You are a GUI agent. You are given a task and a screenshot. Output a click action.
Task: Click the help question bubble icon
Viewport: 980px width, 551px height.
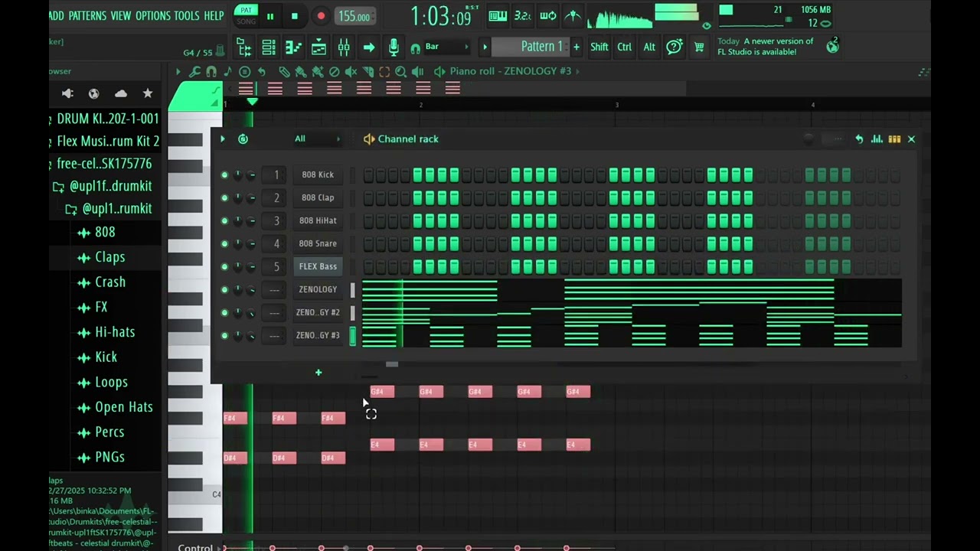(674, 47)
